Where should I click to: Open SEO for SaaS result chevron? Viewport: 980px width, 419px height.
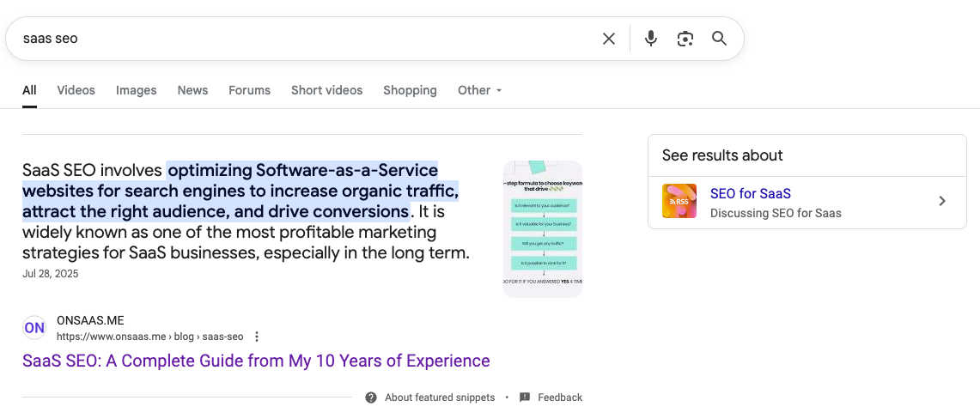(x=942, y=201)
